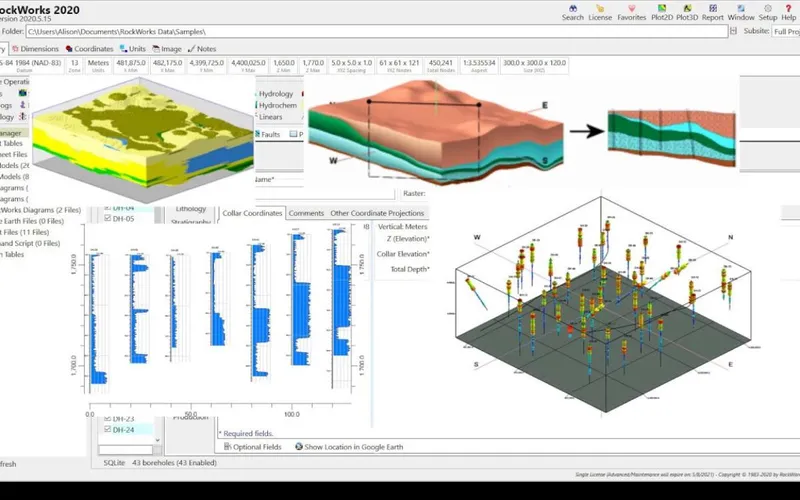Image resolution: width=800 pixels, height=500 pixels.
Task: Toggle the DH-04 borehole checkbox
Action: 108,208
